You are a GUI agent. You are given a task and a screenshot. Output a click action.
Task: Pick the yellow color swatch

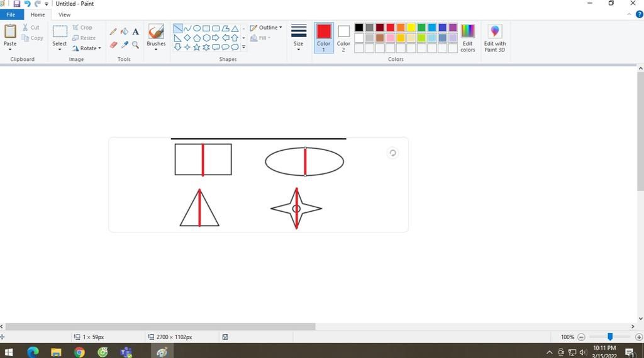[x=411, y=28]
